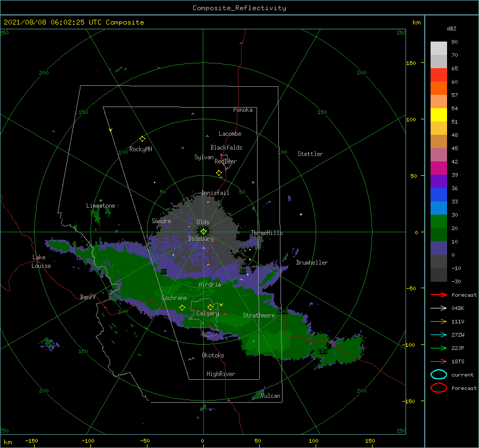Click the Lacombe town label
479x448 pixels.
pyautogui.click(x=230, y=134)
